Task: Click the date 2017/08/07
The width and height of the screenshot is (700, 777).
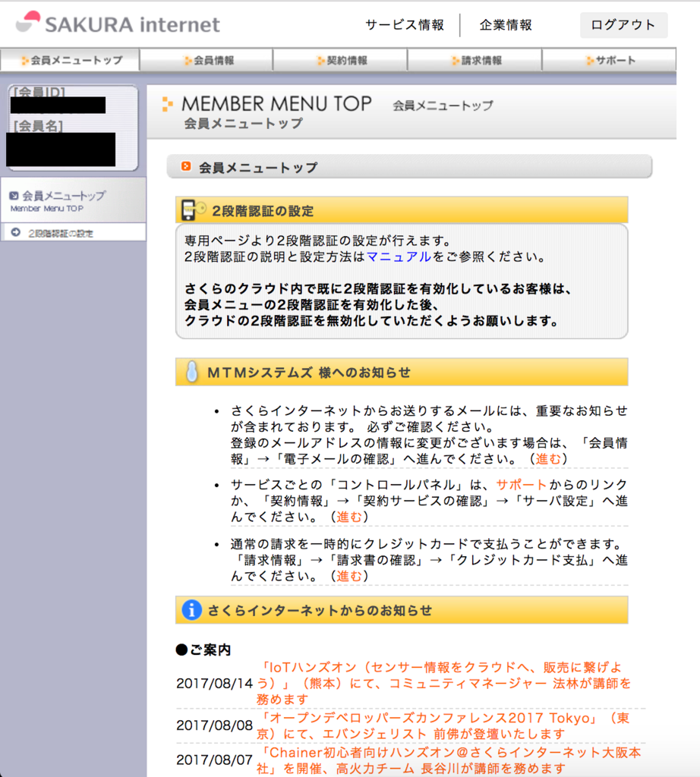Action: 215,760
